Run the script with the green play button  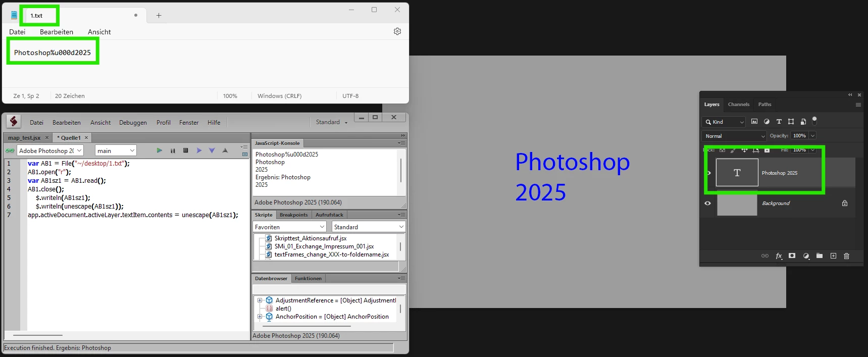pyautogui.click(x=160, y=150)
